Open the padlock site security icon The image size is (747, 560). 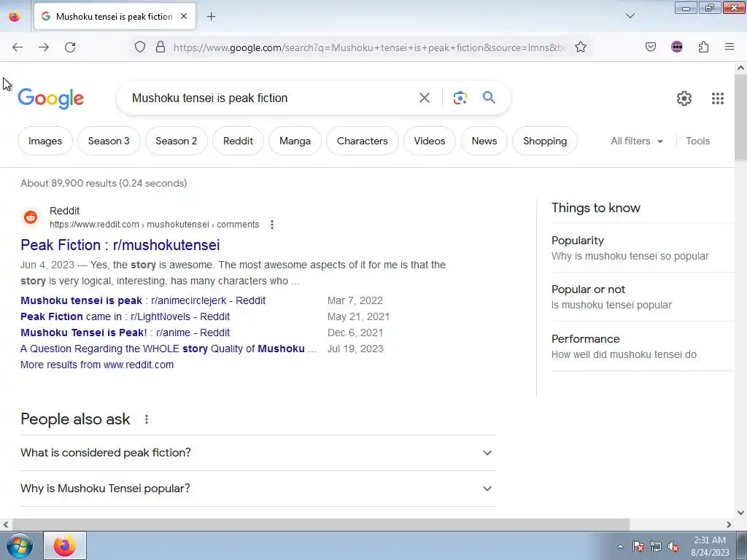point(160,47)
